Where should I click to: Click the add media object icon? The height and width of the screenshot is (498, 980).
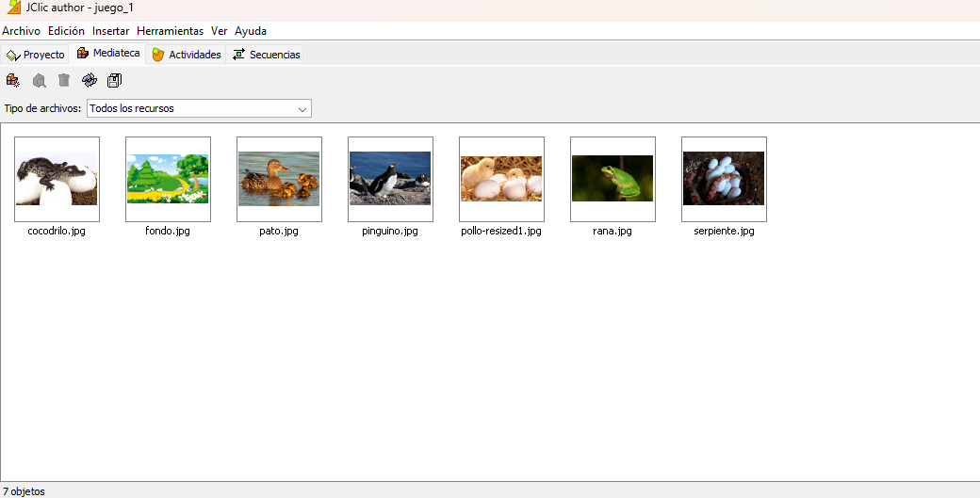pyautogui.click(x=13, y=81)
